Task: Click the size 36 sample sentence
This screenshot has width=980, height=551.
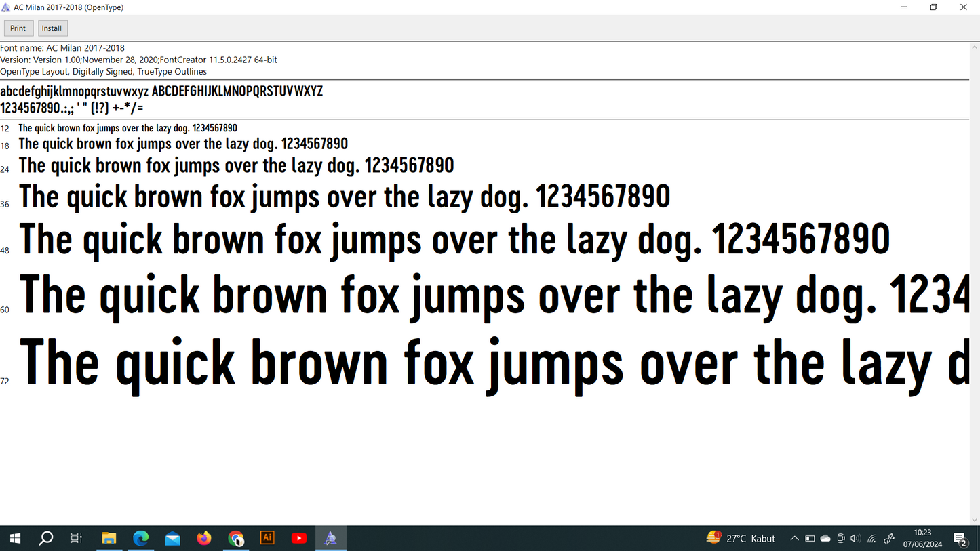Action: point(345,197)
